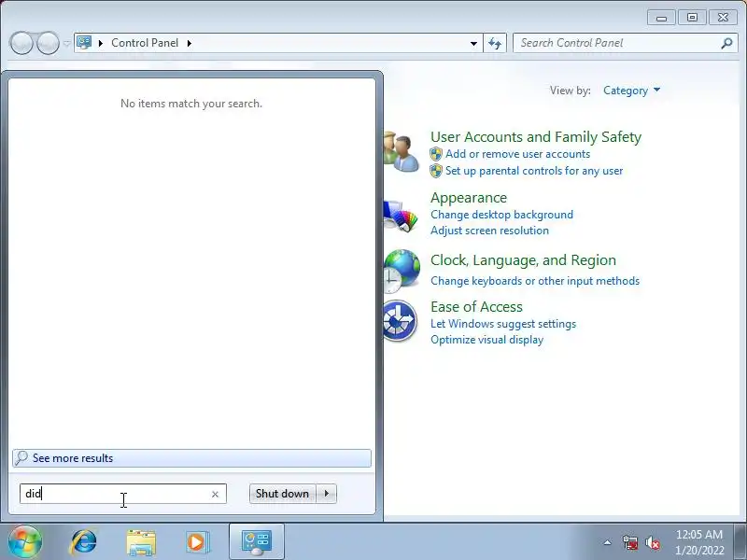747x560 pixels.
Task: Open the address bar history dropdown
Action: [x=473, y=43]
